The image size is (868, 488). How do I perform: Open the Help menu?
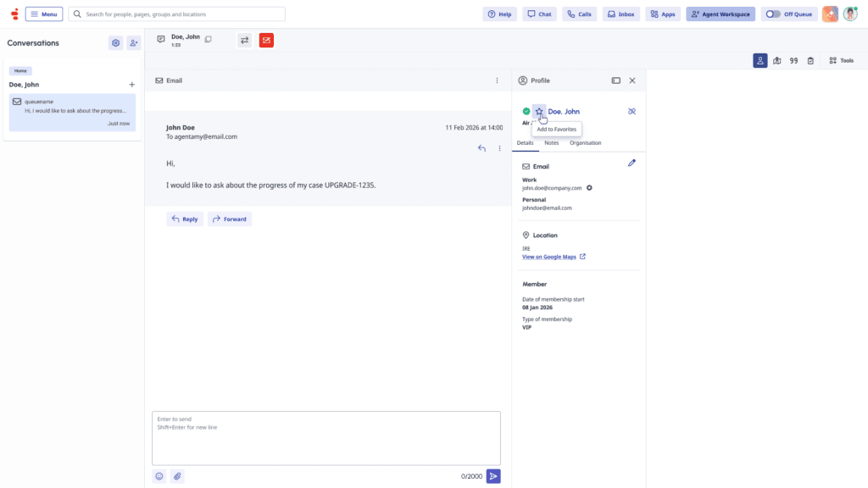(x=499, y=14)
